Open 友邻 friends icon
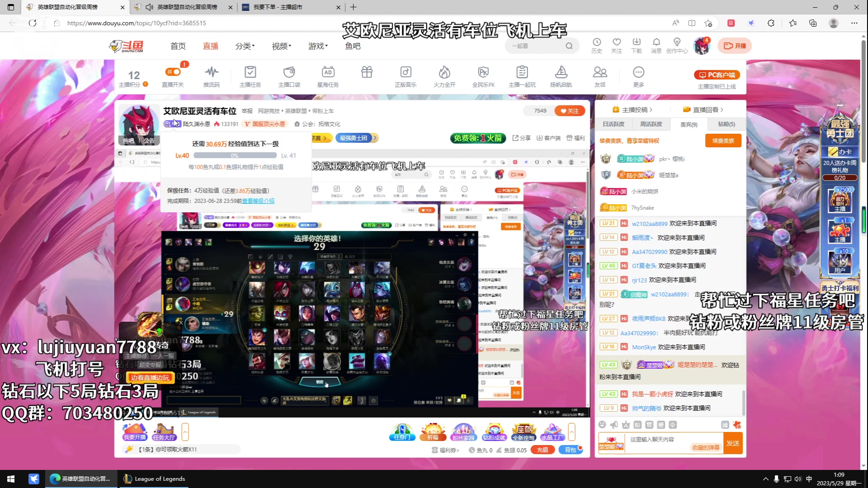868x488 pixels. pos(600,76)
